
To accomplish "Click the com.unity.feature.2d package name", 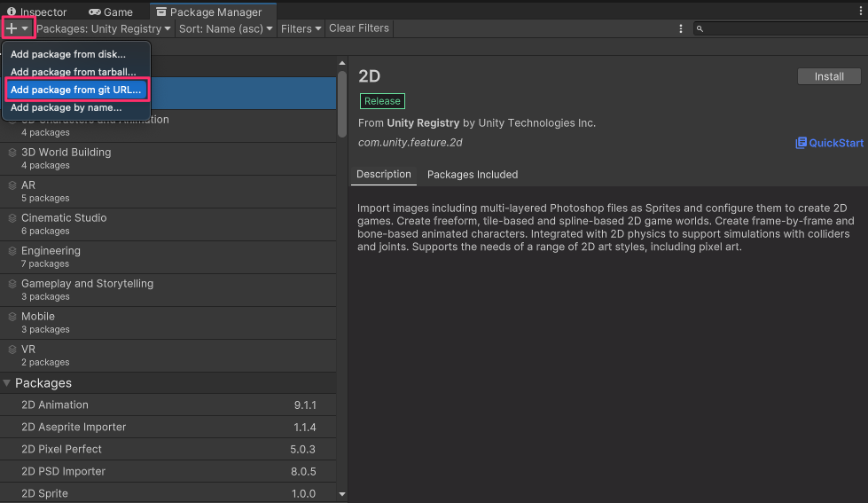I will tap(411, 142).
